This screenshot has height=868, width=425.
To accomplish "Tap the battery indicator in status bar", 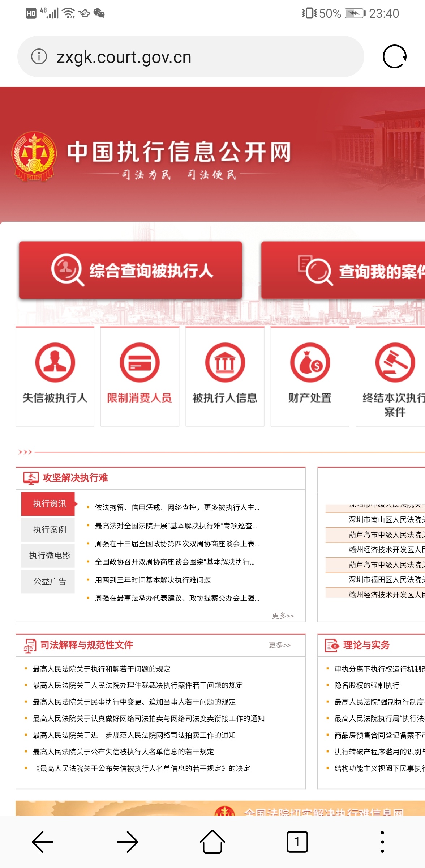I will coord(355,14).
